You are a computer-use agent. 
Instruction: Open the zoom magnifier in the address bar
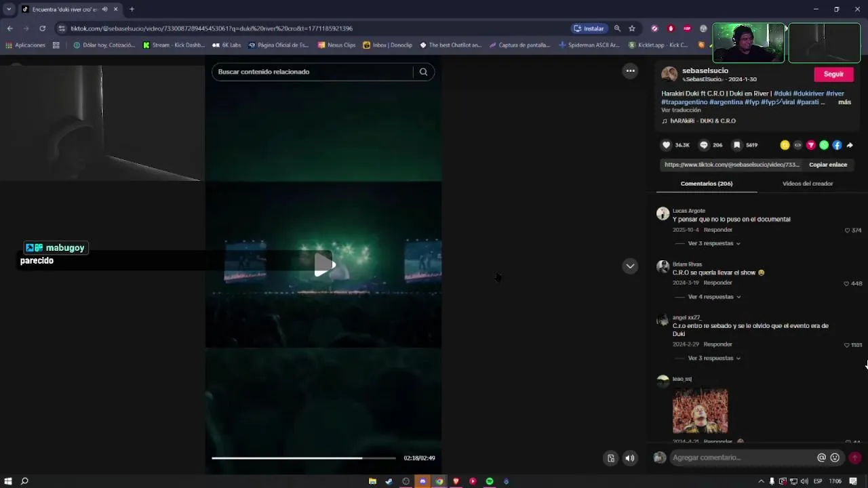coord(617,28)
